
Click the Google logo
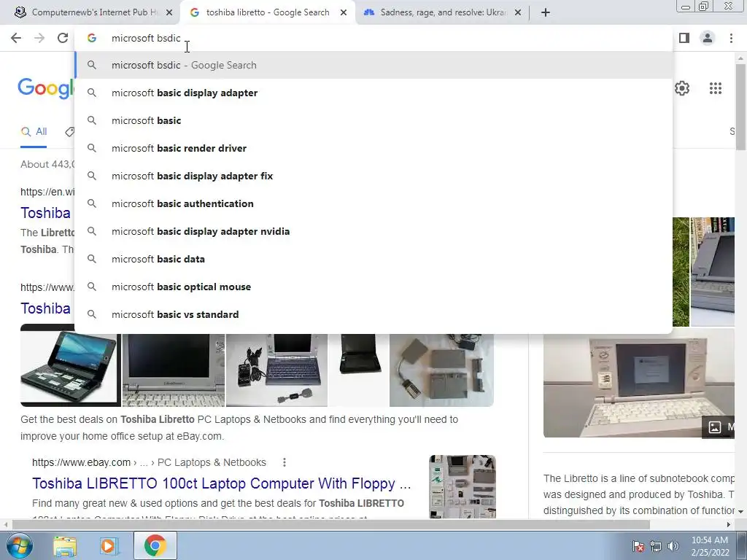[46, 88]
